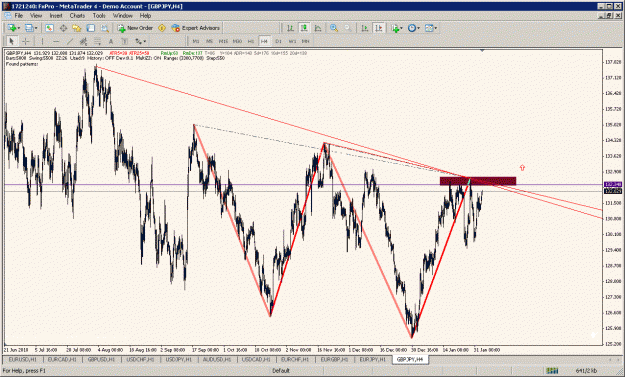
Task: Toggle the Terminal window icon
Action: point(90,28)
